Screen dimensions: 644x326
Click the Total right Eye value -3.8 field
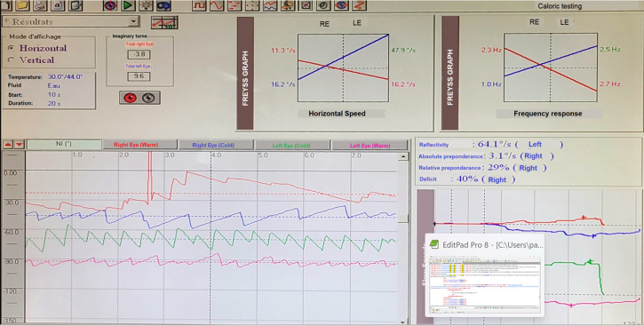(139, 54)
